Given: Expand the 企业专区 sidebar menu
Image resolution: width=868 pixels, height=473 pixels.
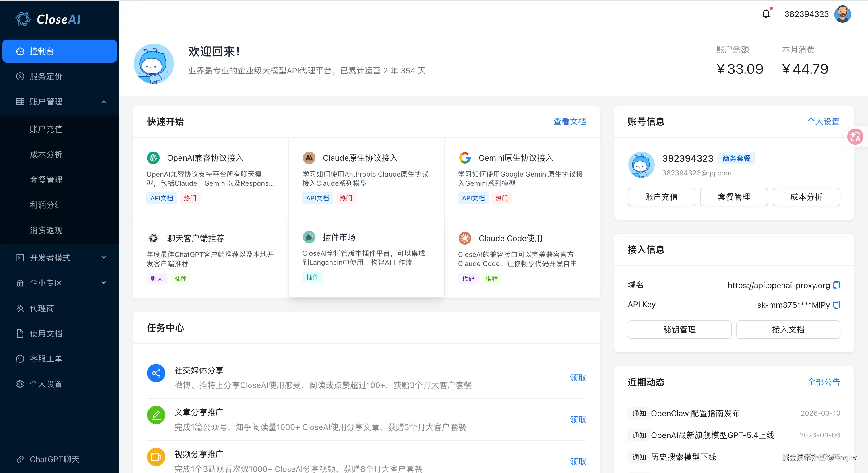Looking at the screenshot, I should click(x=104, y=283).
